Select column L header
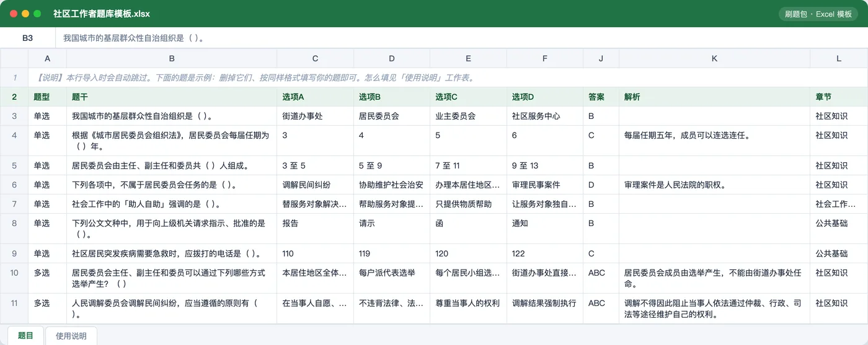This screenshot has height=345, width=868. click(839, 58)
